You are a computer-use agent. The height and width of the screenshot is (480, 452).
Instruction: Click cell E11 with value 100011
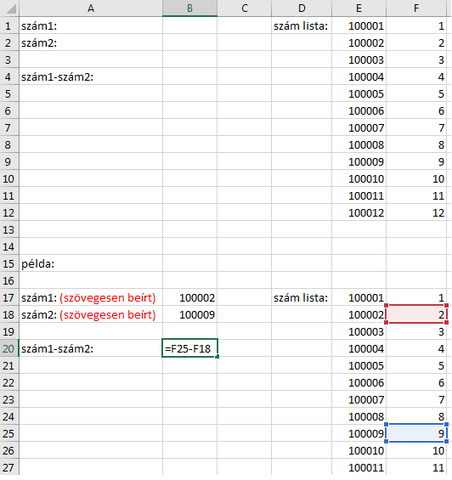359,196
